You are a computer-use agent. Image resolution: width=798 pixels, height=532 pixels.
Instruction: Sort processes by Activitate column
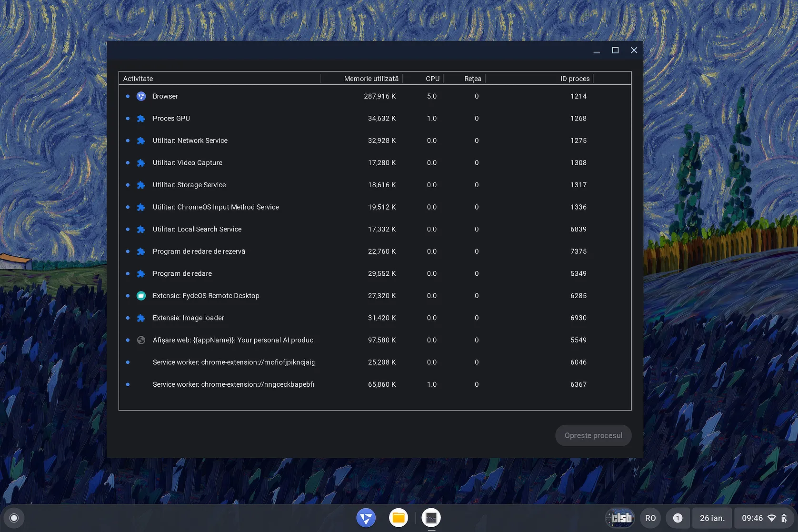point(138,79)
